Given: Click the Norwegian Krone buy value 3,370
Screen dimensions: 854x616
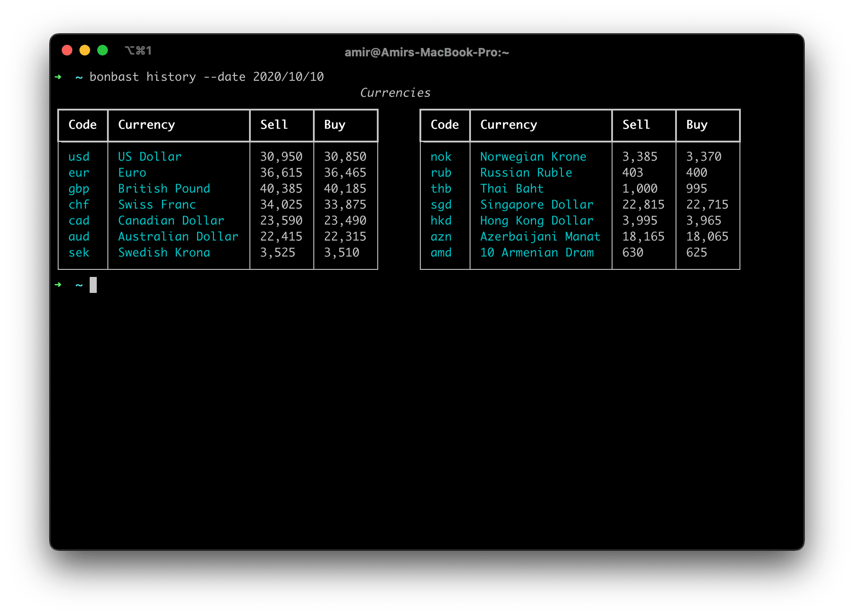Looking at the screenshot, I should coord(704,157).
